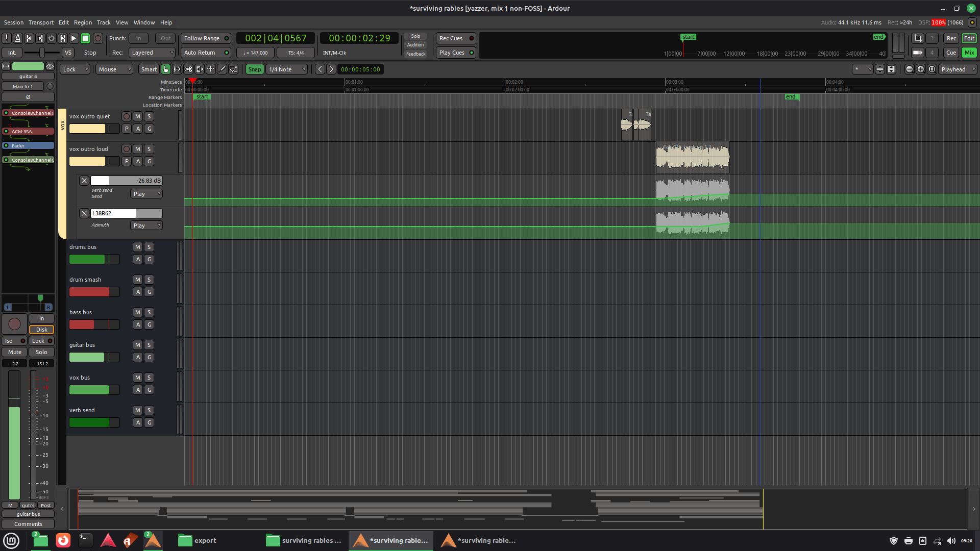
Task: Open the Region menu
Action: 83,22
